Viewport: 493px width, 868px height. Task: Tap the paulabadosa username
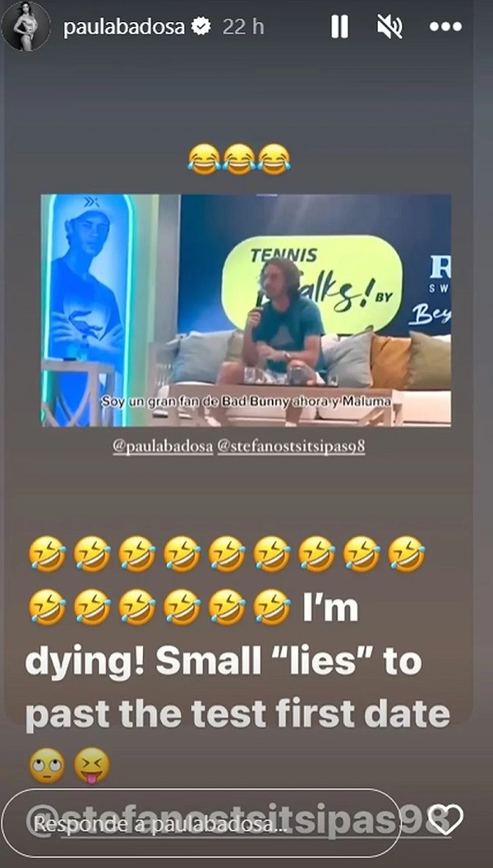click(x=124, y=26)
